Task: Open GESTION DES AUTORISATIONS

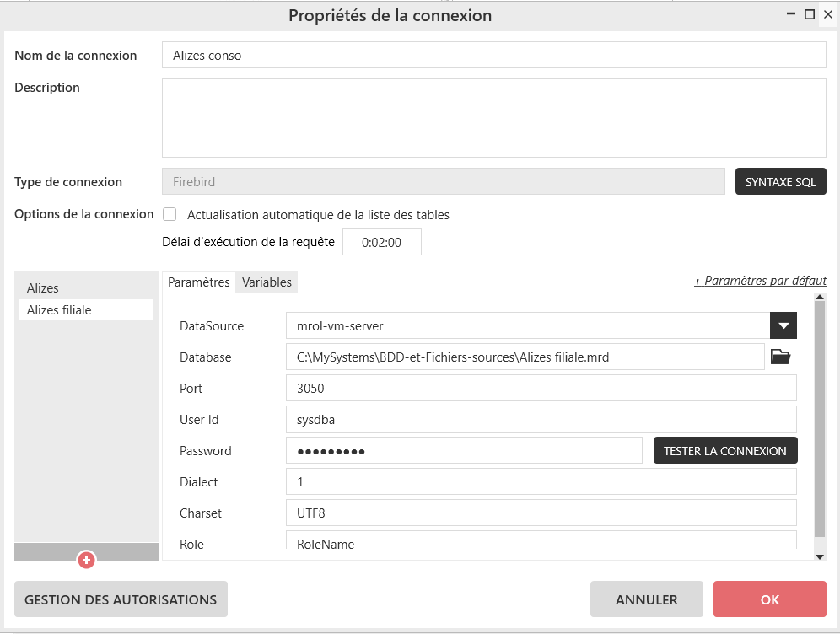Action: point(121,599)
